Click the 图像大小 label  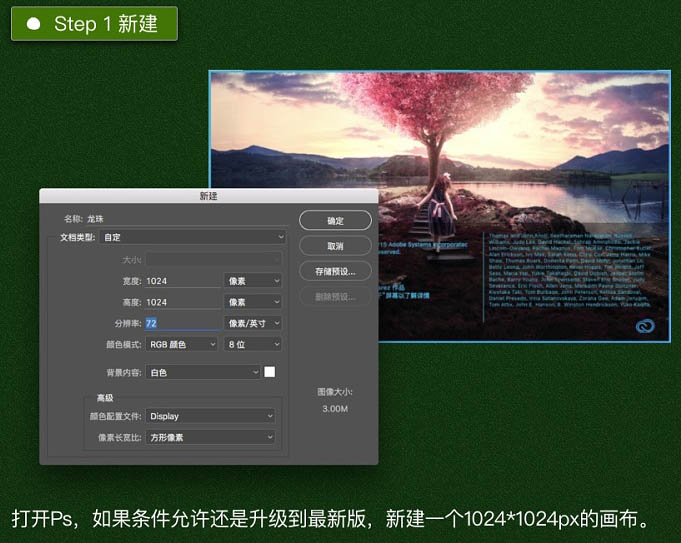tap(335, 392)
